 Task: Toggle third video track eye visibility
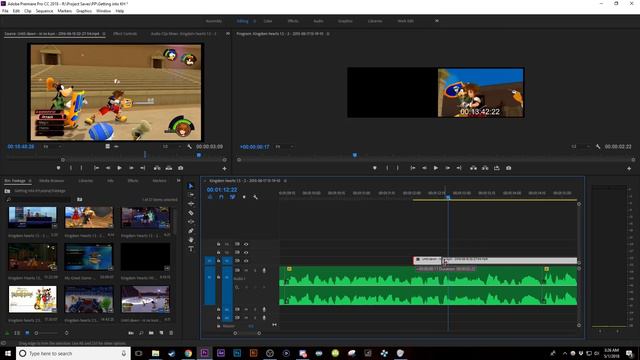(246, 260)
